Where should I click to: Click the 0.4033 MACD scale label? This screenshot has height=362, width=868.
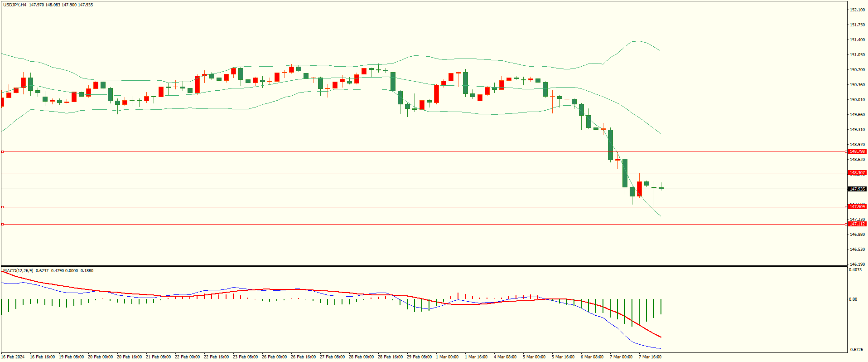click(x=855, y=270)
